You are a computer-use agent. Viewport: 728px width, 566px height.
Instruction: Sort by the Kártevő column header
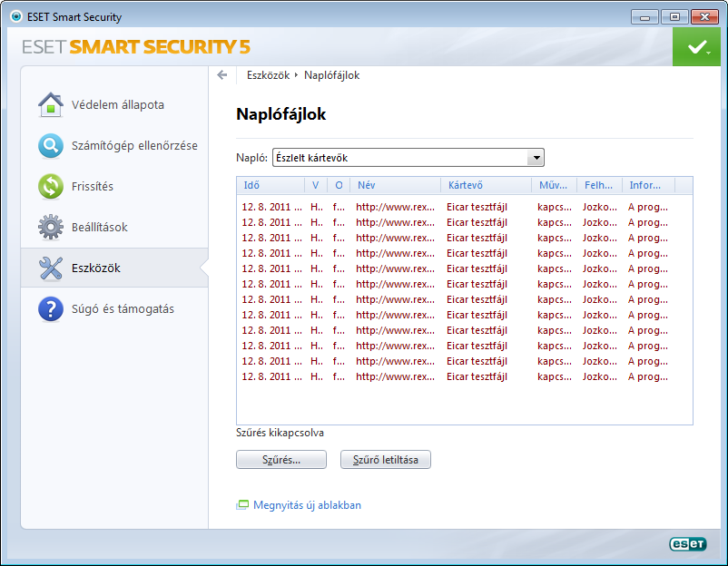pyautogui.click(x=486, y=185)
